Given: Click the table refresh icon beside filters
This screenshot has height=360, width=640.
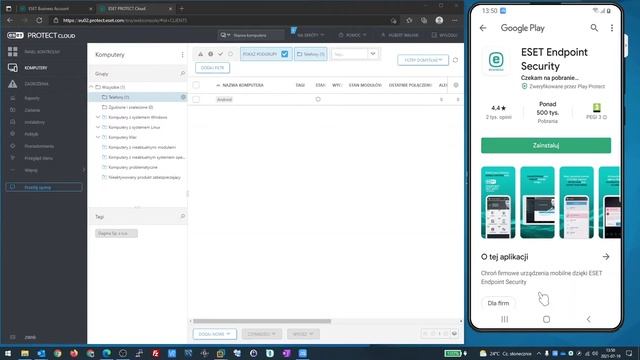Looking at the screenshot, I should point(456,60).
